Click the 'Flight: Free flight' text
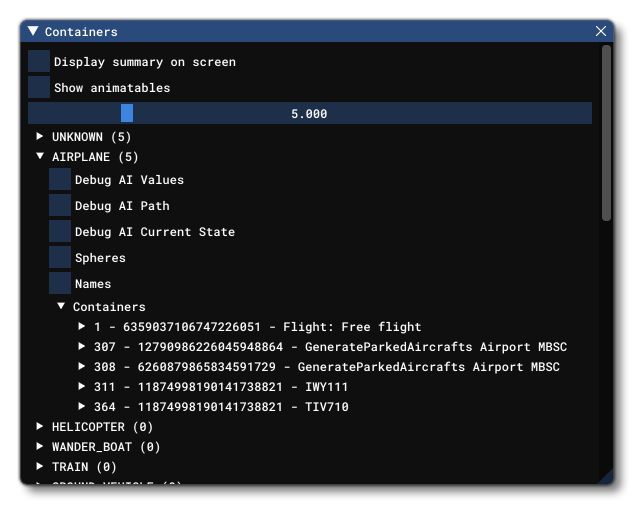This screenshot has width=634, height=505. [x=352, y=326]
